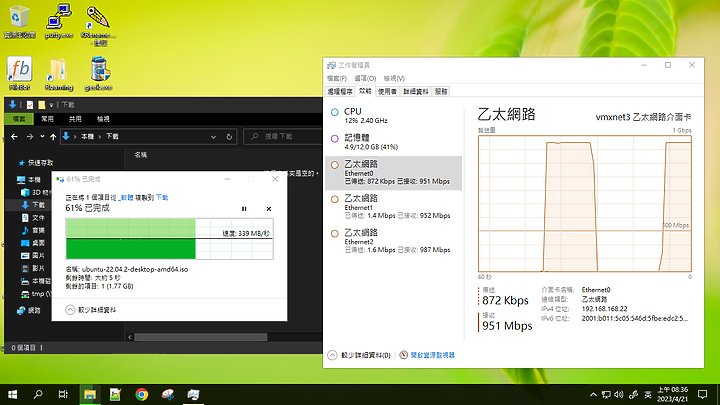Open the 常用 ribbon tab in Explorer

point(47,119)
